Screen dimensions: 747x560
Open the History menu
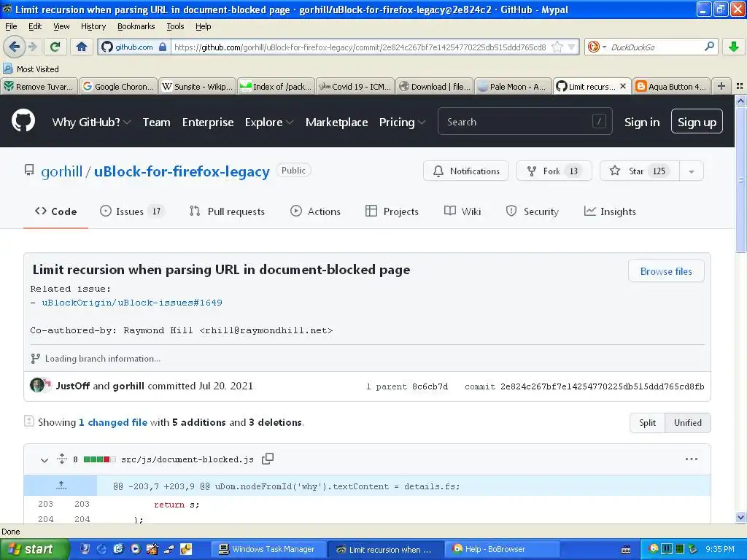pyautogui.click(x=93, y=26)
